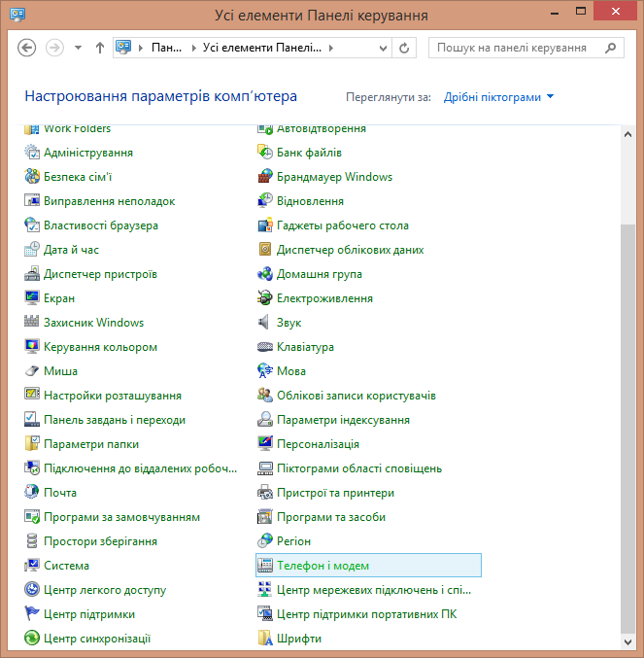The width and height of the screenshot is (644, 658).
Task: Click the Захисник Windows icon
Action: pos(32,323)
